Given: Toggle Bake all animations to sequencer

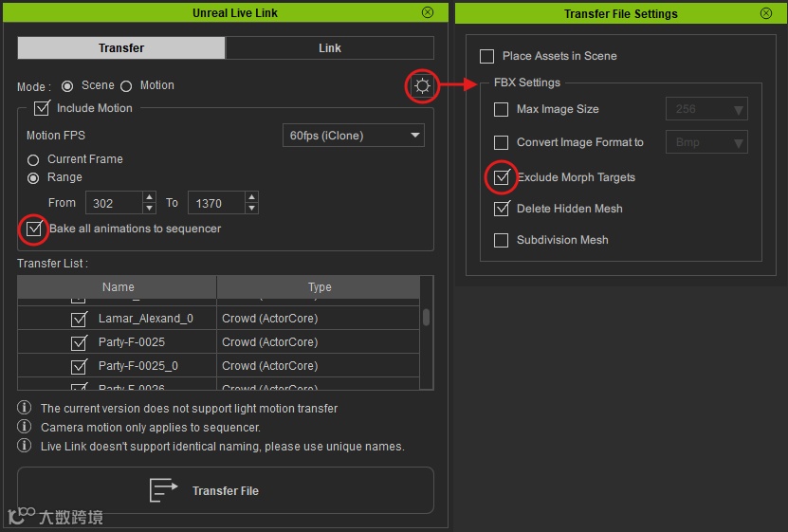Looking at the screenshot, I should point(34,229).
